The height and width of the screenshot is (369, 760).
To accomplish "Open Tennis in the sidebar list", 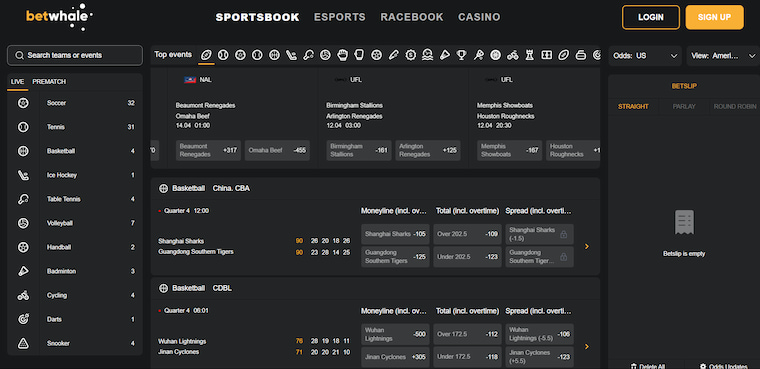I will pyautogui.click(x=75, y=127).
